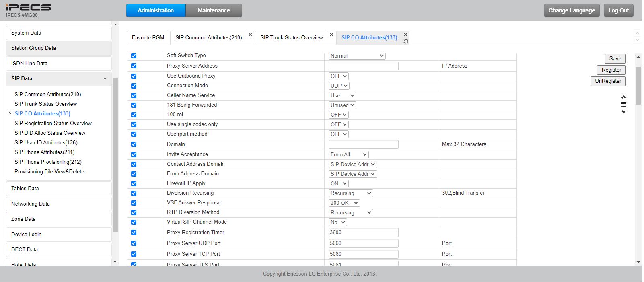Uncheck the Soft Switch Type checkbox

(x=134, y=56)
